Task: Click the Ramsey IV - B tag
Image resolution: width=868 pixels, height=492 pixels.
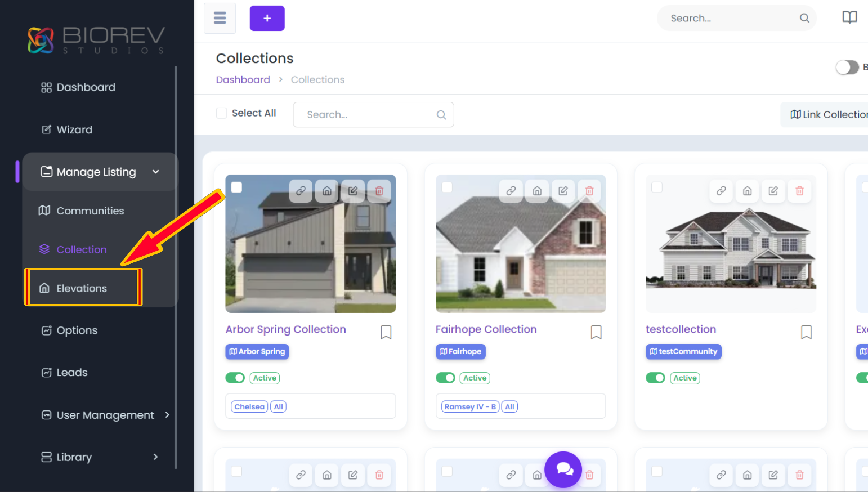Action: click(470, 406)
